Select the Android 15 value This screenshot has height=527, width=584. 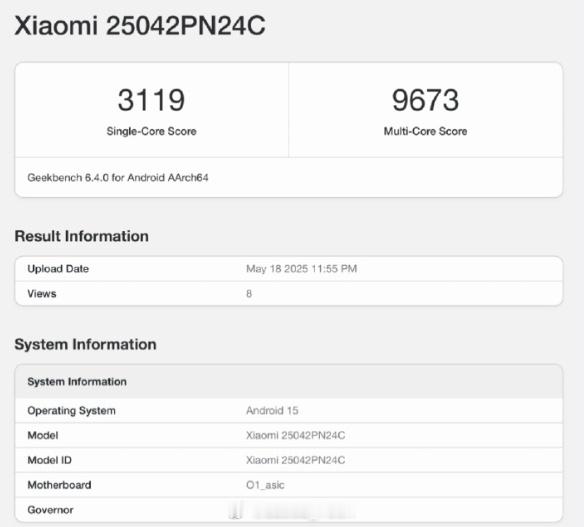tap(272, 410)
